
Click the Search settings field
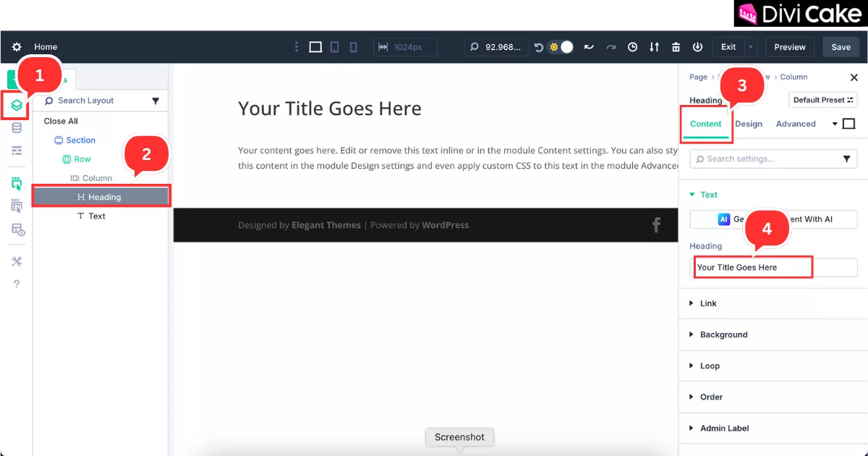point(773,159)
